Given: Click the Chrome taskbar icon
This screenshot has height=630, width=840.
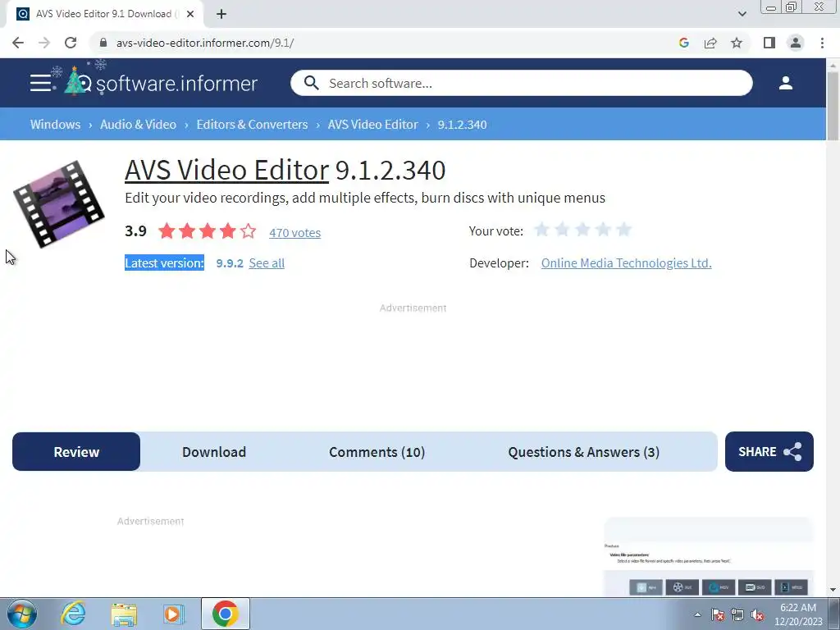Looking at the screenshot, I should [225, 614].
